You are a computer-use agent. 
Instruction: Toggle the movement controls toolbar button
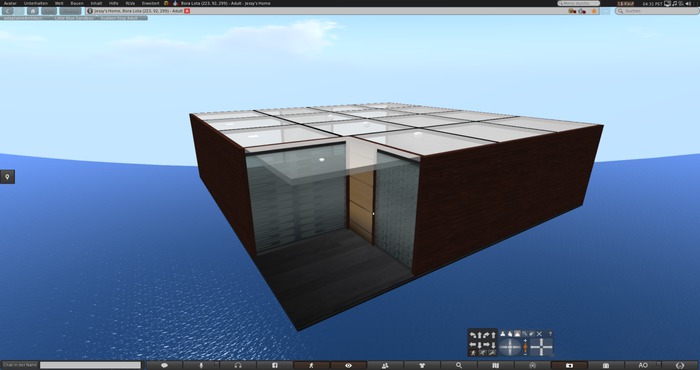pyautogui.click(x=311, y=365)
